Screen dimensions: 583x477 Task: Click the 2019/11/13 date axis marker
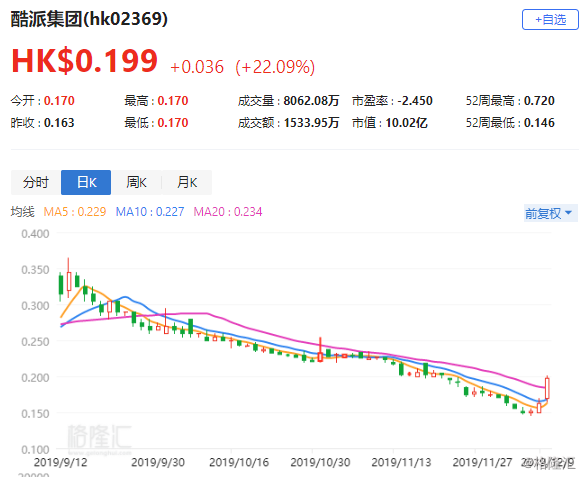pos(401,462)
